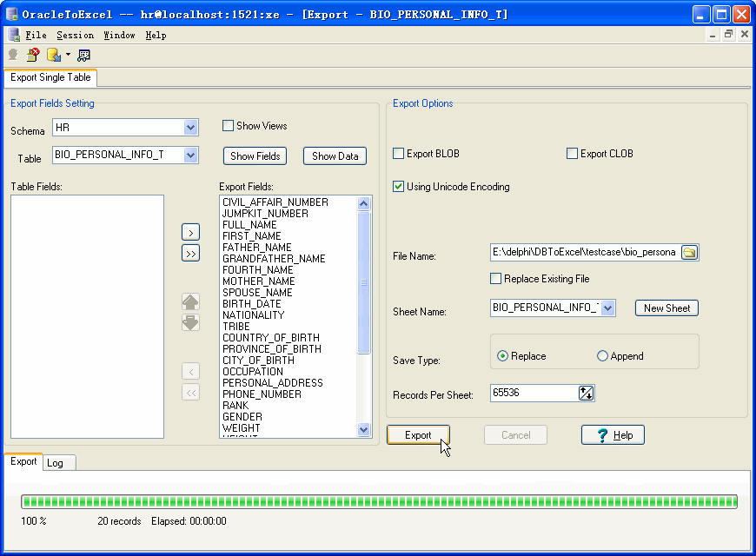Screen dimensions: 756x556
Task: Click the Help button with question mark
Action: [613, 435]
